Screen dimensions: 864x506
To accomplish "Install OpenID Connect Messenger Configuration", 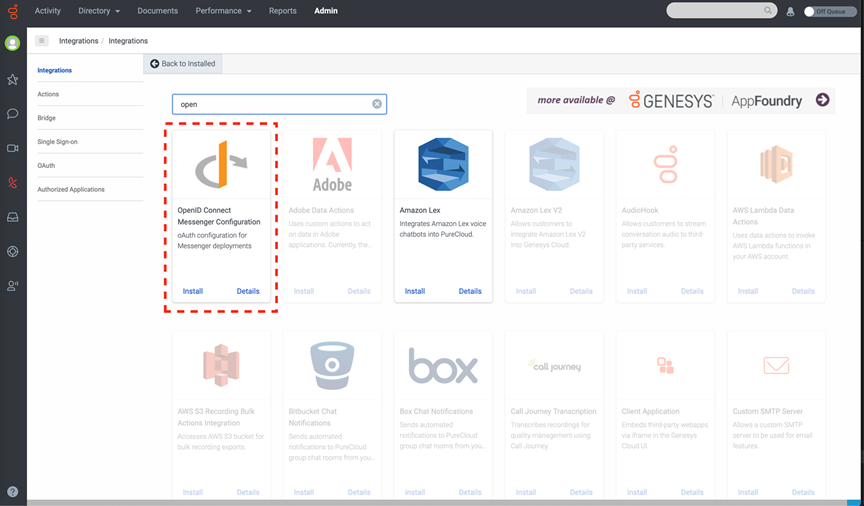I will pos(193,291).
